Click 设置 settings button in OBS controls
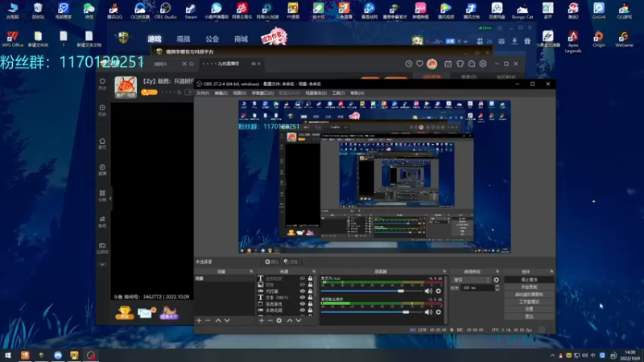This screenshot has width=644, height=362. pos(529,309)
